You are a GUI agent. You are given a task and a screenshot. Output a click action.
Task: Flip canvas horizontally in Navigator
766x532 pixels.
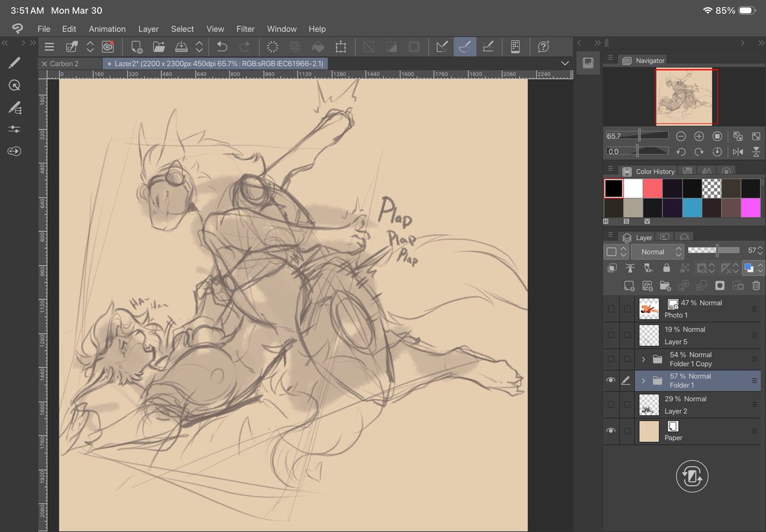[x=738, y=152]
